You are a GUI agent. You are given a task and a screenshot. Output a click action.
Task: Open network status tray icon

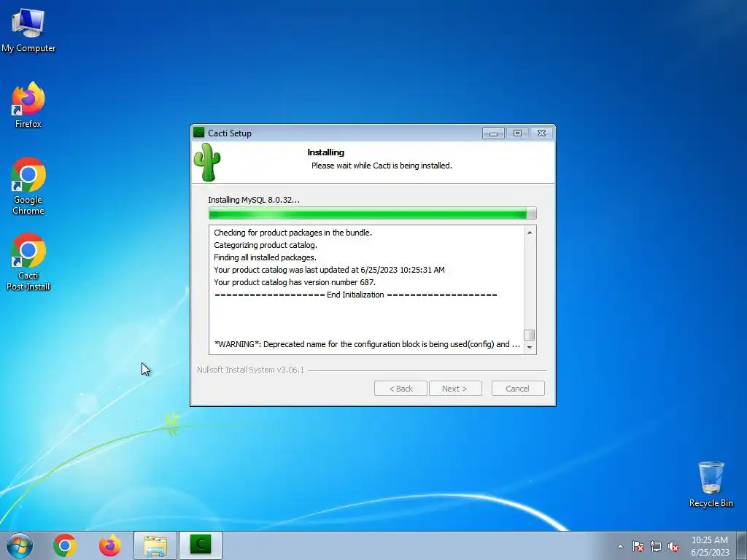pyautogui.click(x=656, y=546)
